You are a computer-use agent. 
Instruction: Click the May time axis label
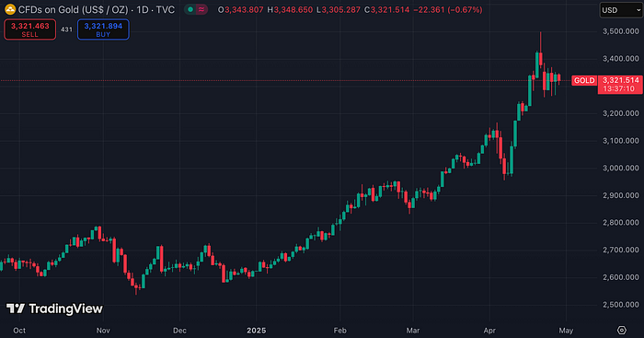pos(566,331)
